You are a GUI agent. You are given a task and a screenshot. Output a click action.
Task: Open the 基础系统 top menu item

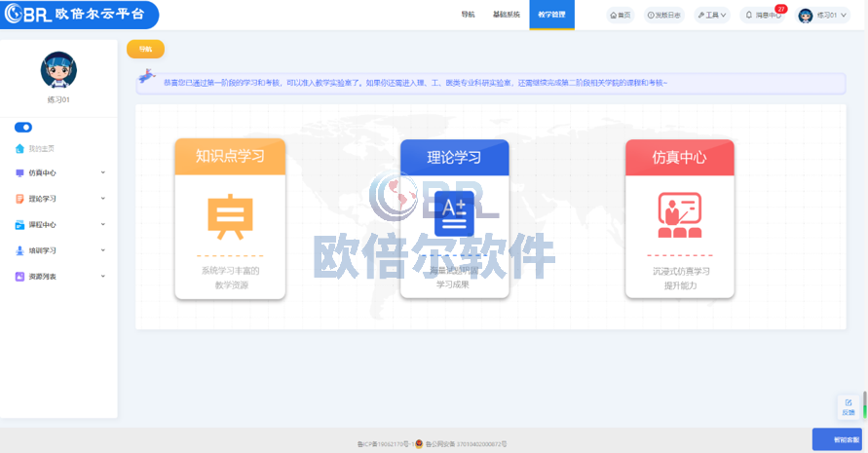point(507,15)
